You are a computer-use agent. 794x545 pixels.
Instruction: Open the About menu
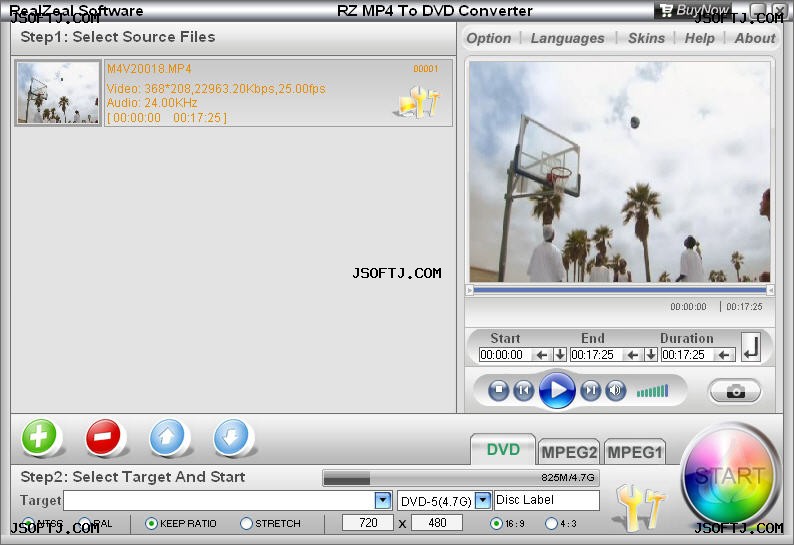[x=755, y=38]
